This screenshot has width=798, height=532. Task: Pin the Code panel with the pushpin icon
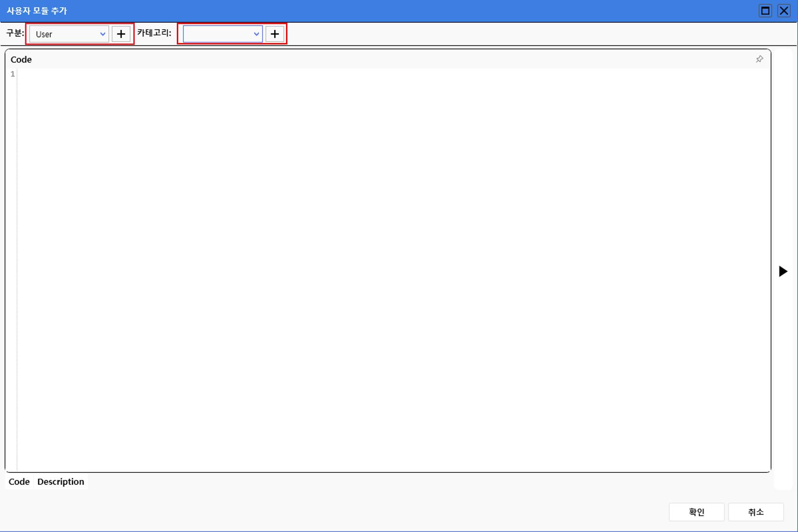tap(759, 59)
